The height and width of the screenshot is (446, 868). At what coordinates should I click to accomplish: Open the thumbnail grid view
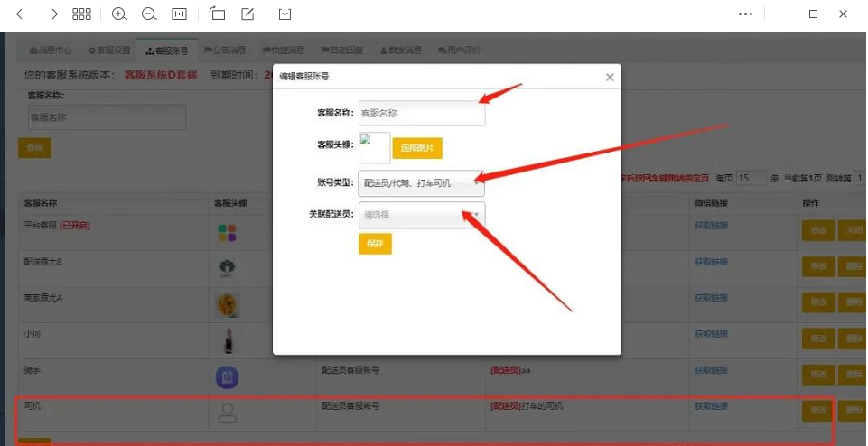pos(81,14)
